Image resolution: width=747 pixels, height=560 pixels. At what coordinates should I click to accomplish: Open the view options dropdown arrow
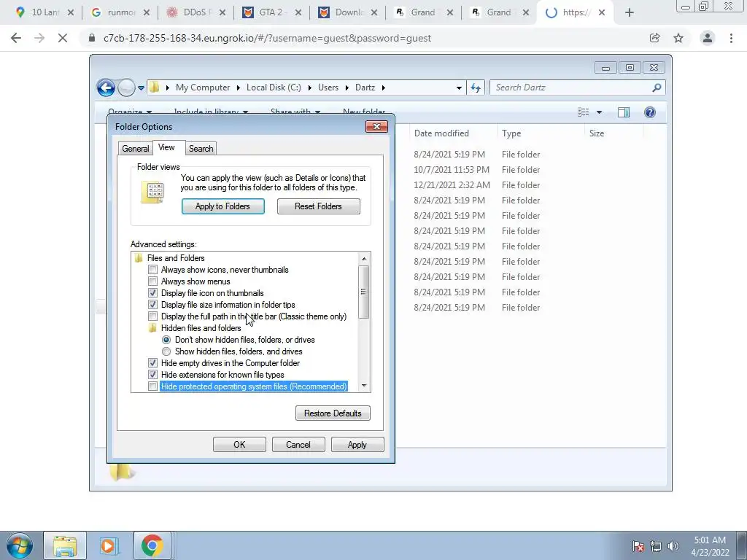click(600, 112)
